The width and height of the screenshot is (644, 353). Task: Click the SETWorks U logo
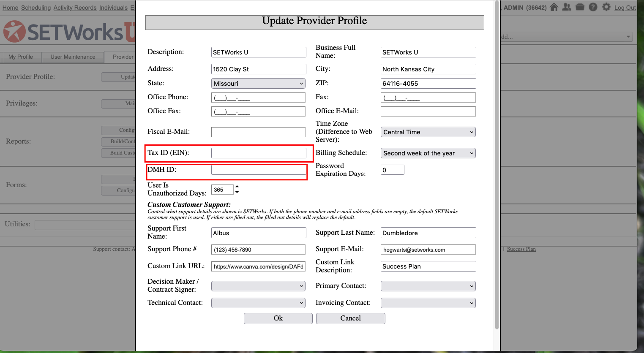[x=68, y=32]
